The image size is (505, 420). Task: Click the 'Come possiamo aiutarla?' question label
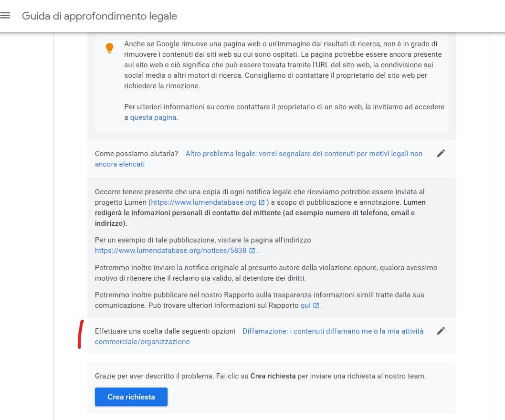click(137, 154)
